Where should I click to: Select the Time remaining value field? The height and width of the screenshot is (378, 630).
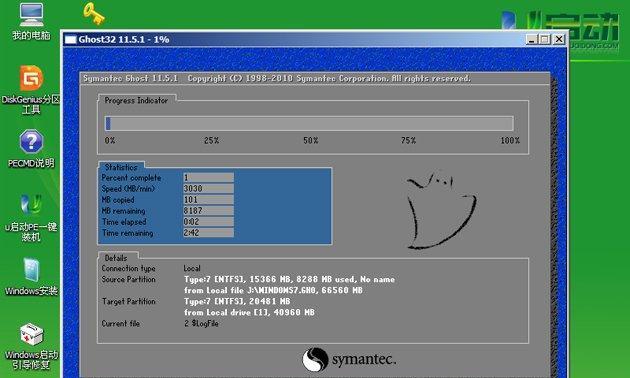pos(208,233)
